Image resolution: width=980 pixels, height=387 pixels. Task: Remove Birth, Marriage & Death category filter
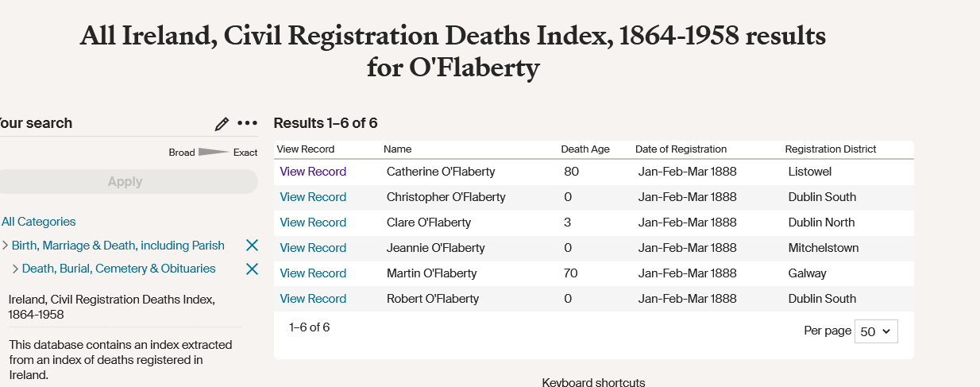tap(252, 246)
